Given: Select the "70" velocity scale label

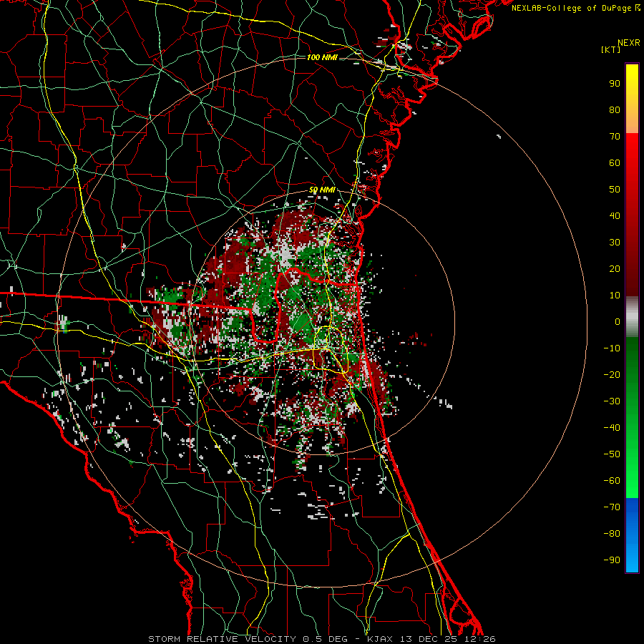Looking at the screenshot, I should click(x=615, y=137).
